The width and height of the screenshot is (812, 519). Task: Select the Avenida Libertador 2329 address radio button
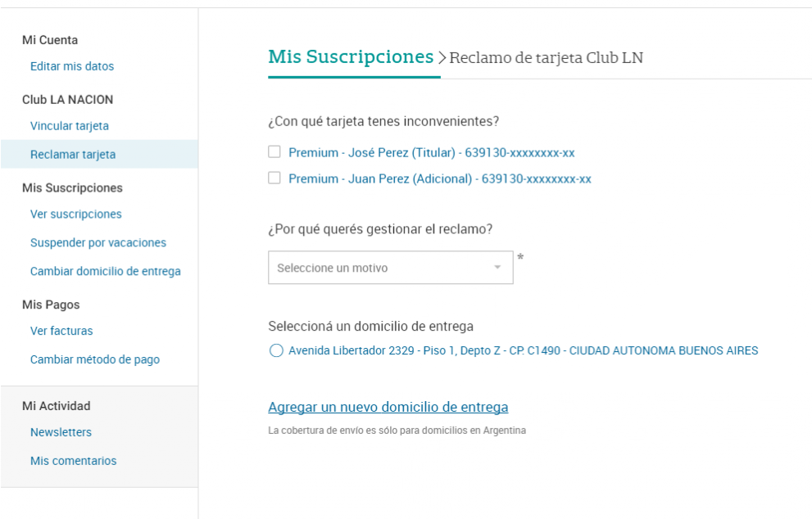(x=276, y=351)
